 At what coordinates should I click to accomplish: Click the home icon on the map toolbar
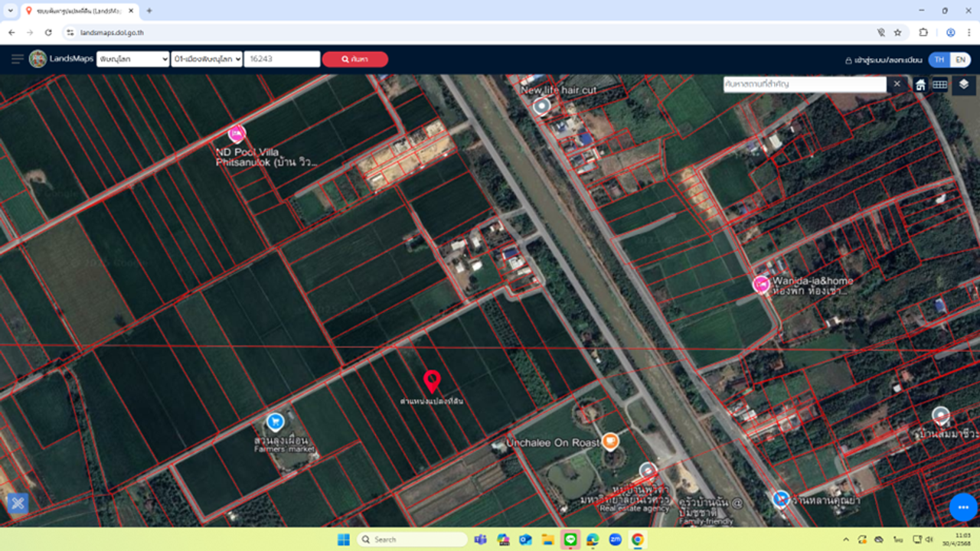(x=920, y=85)
